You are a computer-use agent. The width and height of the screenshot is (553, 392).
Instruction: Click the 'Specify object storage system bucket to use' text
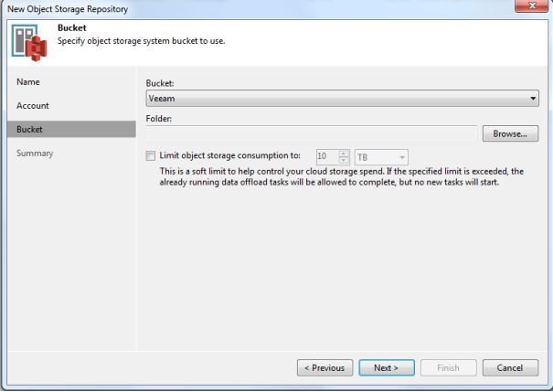(141, 41)
